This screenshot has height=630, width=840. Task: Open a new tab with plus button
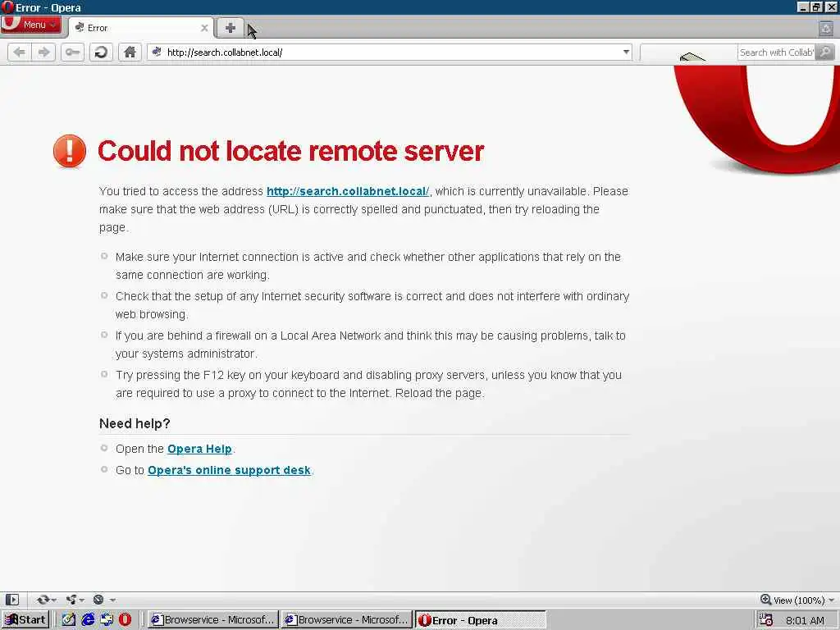pyautogui.click(x=230, y=28)
